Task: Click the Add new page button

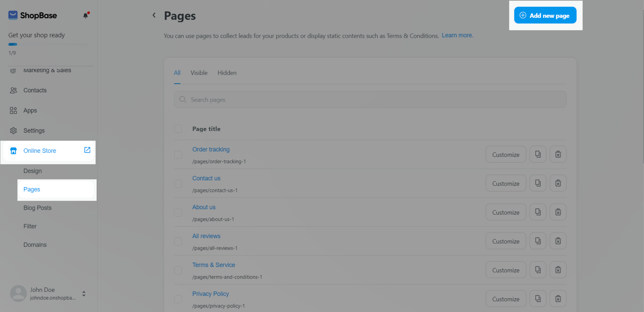Action: [545, 15]
